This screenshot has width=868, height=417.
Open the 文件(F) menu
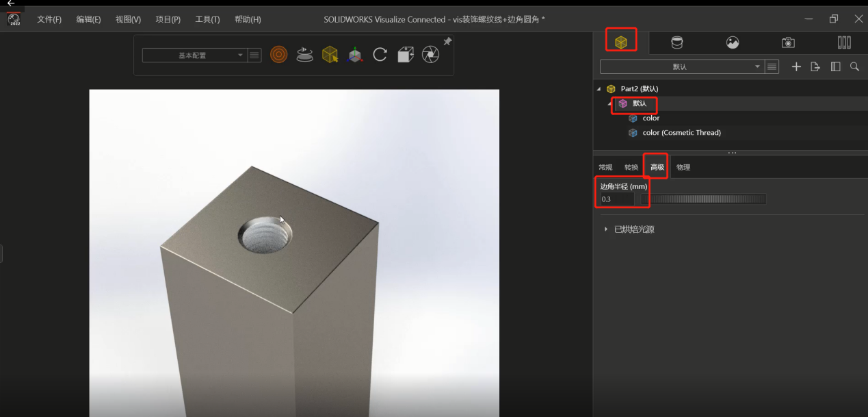49,19
